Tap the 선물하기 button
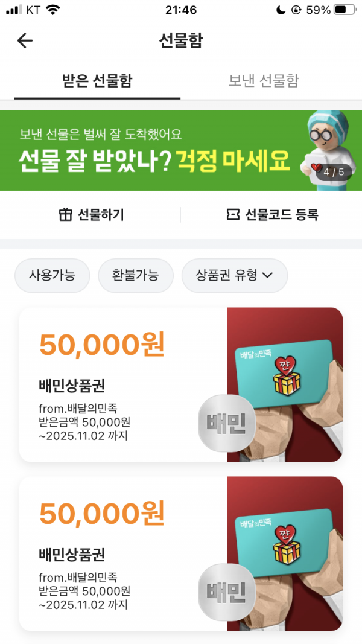Viewport: 362px width, 644px height. 91,214
